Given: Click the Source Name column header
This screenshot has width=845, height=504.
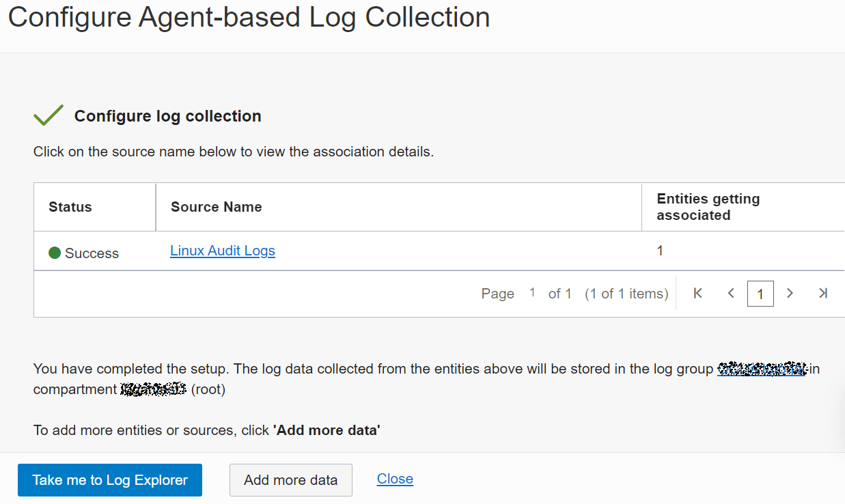Looking at the screenshot, I should 216,207.
